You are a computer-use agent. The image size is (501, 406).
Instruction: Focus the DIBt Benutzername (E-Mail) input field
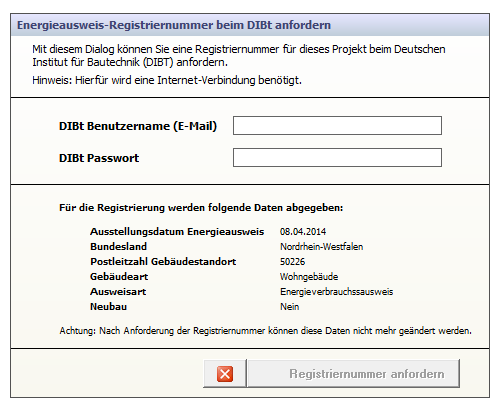pos(337,126)
